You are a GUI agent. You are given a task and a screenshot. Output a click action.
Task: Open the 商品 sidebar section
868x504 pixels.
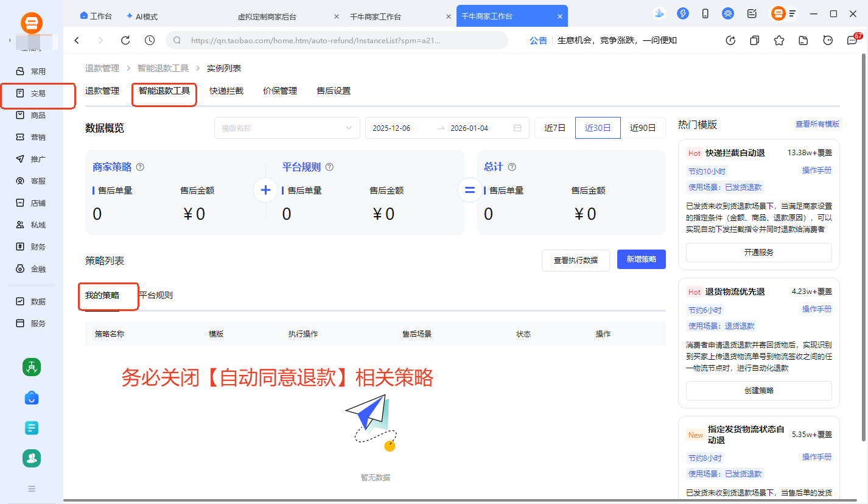31,115
